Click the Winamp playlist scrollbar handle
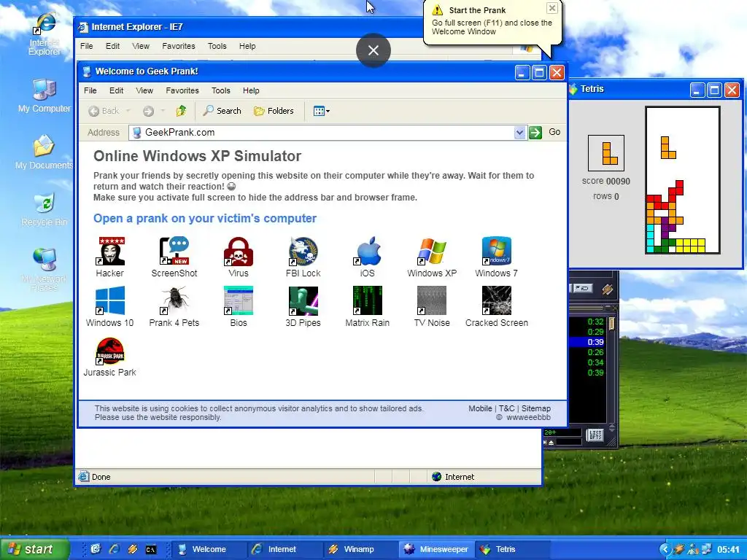Image resolution: width=747 pixels, height=560 pixels. click(612, 324)
